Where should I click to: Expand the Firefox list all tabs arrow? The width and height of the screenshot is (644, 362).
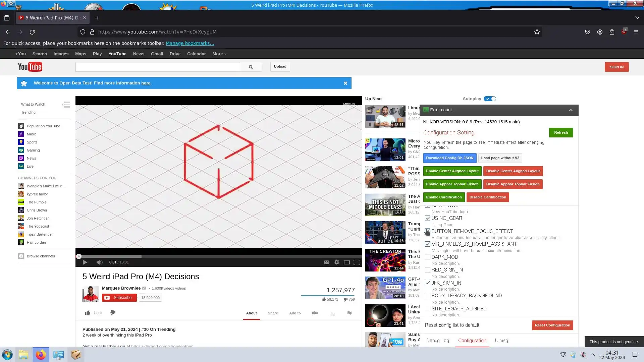pos(637,18)
